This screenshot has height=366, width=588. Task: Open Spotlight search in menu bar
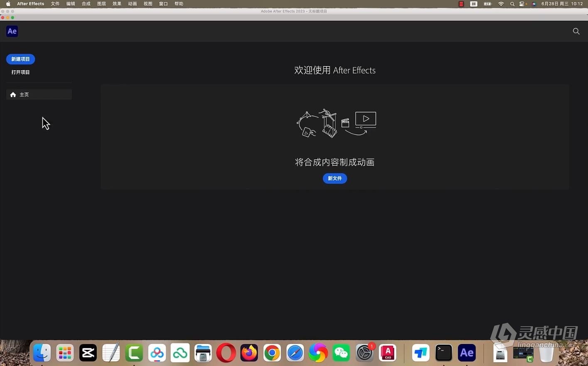coord(512,4)
